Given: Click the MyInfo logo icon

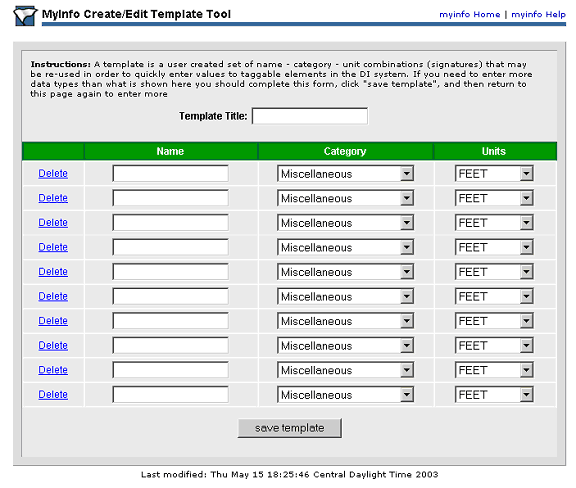Looking at the screenshot, I should 25,16.
